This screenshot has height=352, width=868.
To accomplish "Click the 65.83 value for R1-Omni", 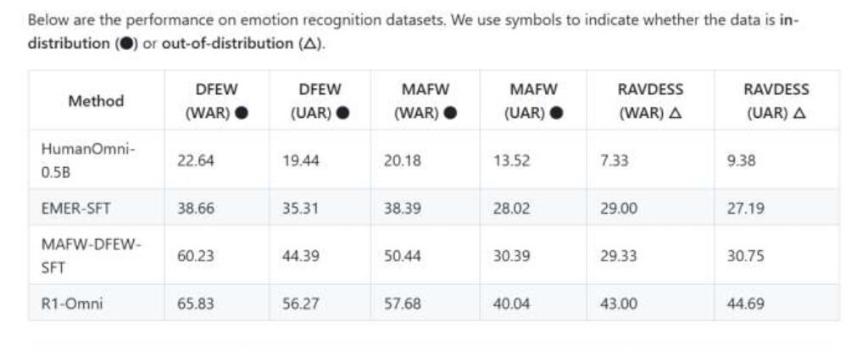I will [x=195, y=303].
